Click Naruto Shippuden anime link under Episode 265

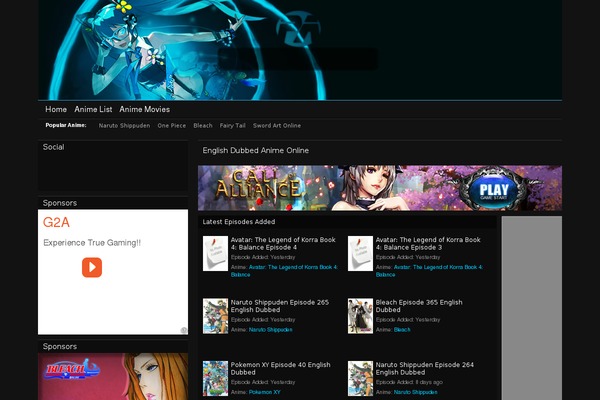(271, 330)
